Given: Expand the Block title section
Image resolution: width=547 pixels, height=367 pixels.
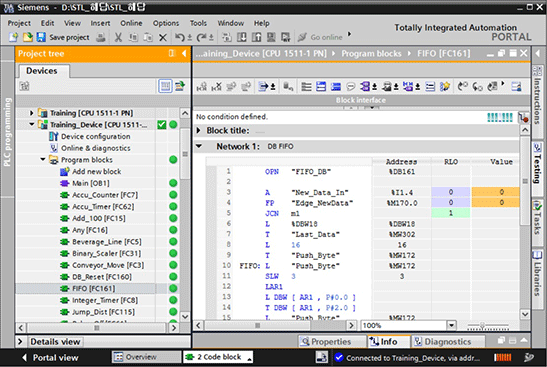Looking at the screenshot, I should coord(199,130).
